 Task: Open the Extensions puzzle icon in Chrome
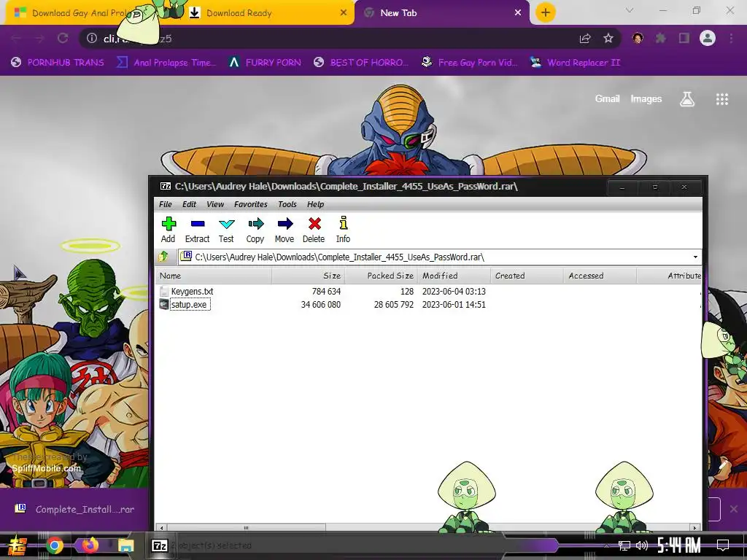click(661, 38)
